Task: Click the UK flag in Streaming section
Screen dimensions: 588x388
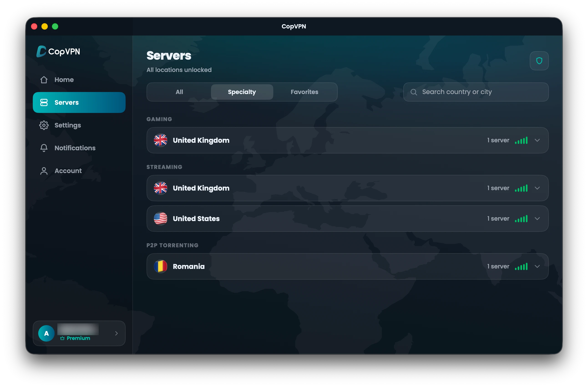Action: click(x=160, y=188)
